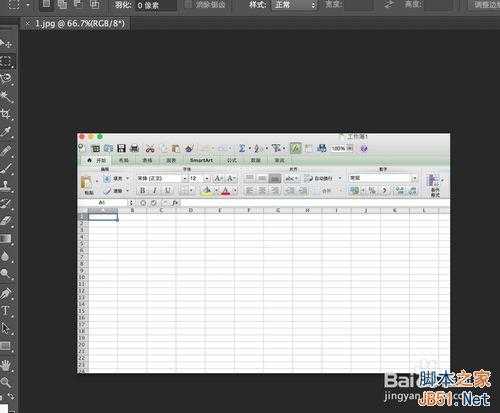The image size is (500, 413).
Task: Select the Clone Stamp tool
Action: click(6, 185)
